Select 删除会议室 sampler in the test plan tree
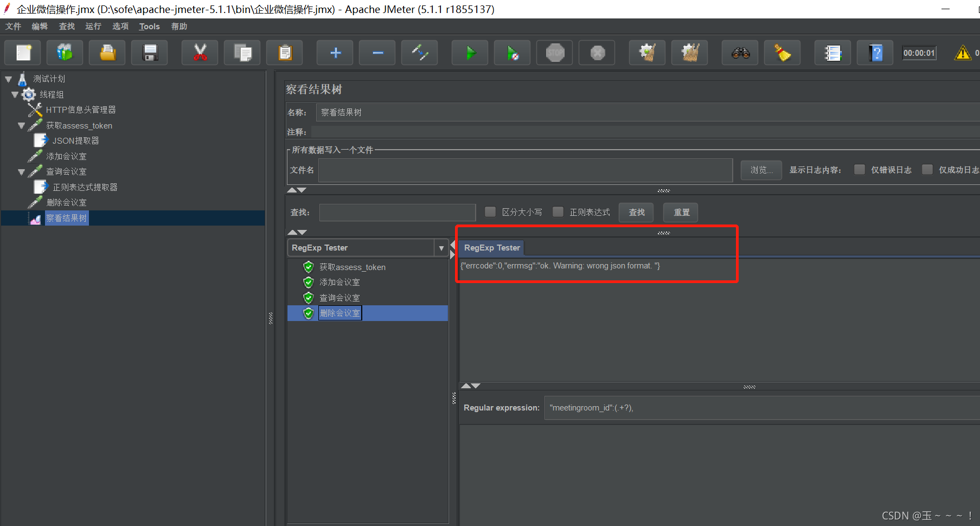 66,202
